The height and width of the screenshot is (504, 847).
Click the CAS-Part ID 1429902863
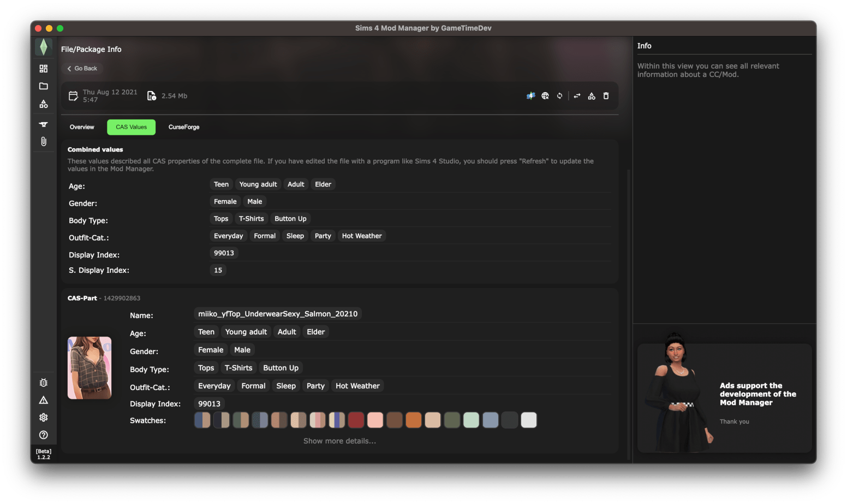pyautogui.click(x=122, y=298)
